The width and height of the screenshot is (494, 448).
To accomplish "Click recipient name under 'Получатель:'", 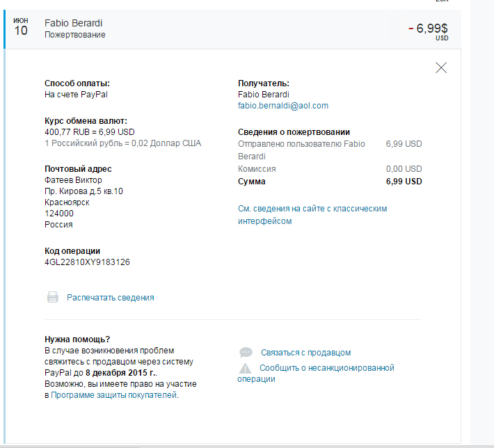I will (264, 95).
